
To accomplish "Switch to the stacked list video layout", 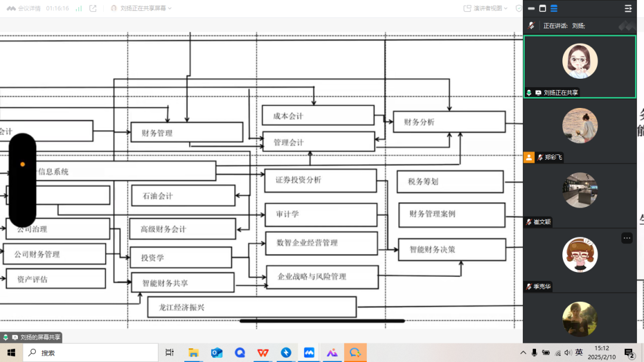I will 554,8.
